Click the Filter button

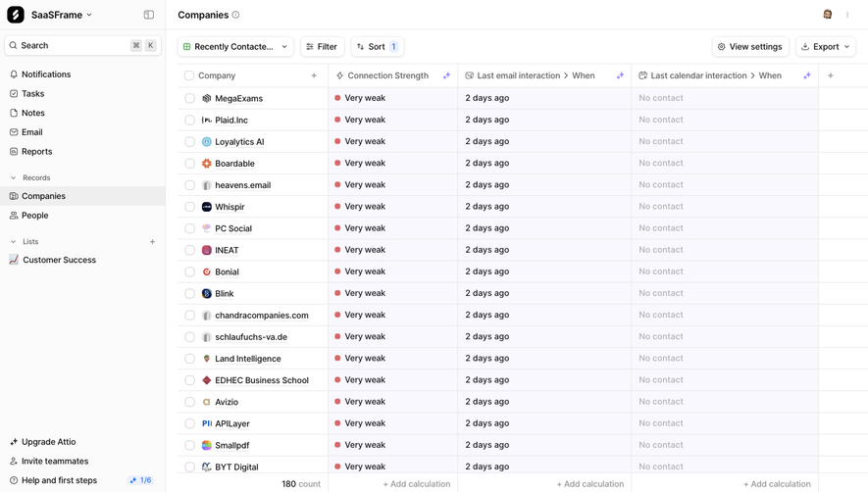322,46
